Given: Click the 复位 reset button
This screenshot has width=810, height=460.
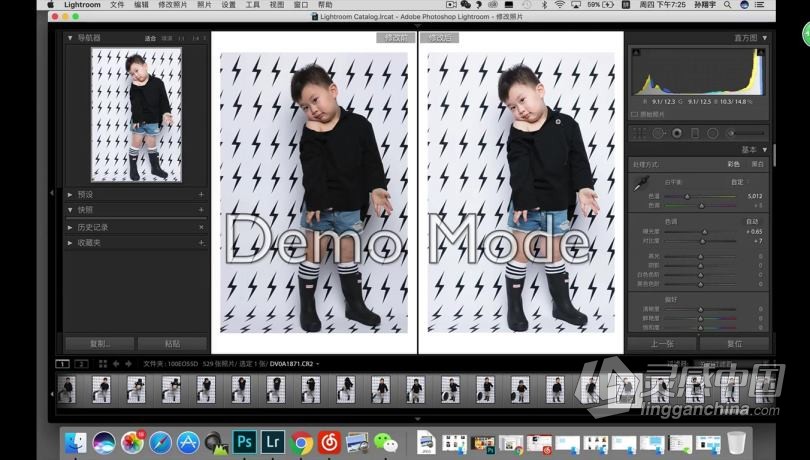Looking at the screenshot, I should [735, 344].
